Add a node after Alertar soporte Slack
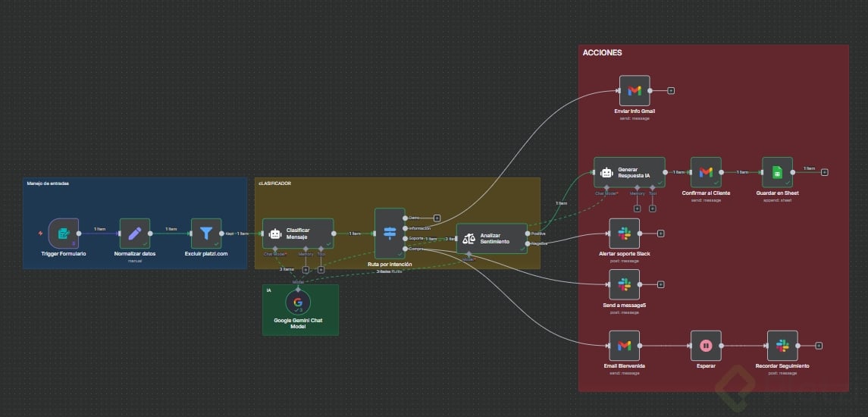Viewport: 868px width, 417px height. click(x=660, y=234)
